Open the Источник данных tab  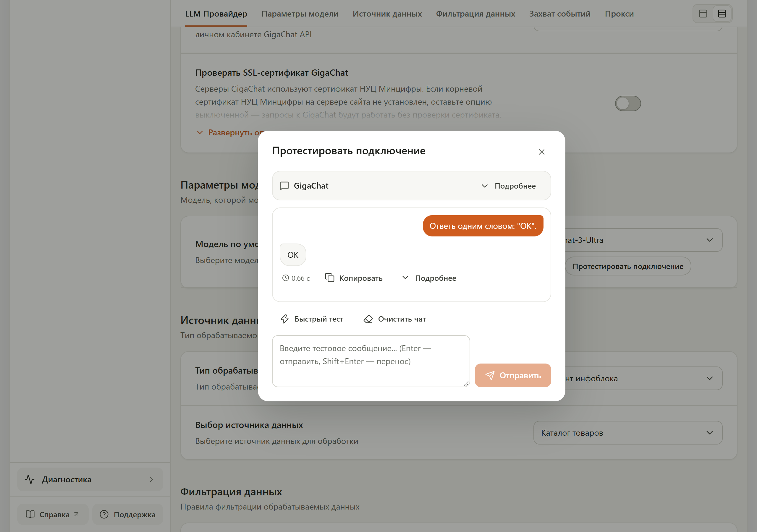pyautogui.click(x=387, y=14)
